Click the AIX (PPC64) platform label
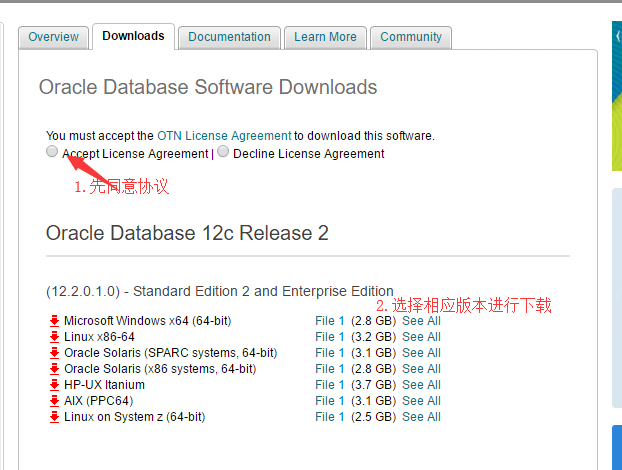 tap(98, 401)
